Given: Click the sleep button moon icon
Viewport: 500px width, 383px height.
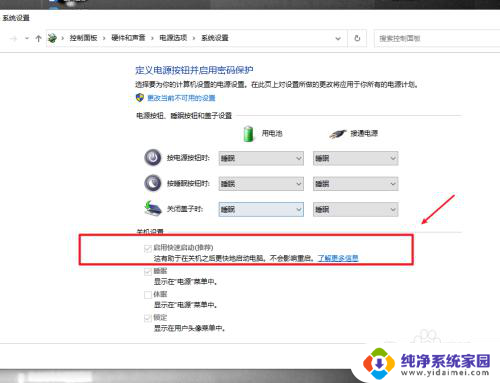Looking at the screenshot, I should click(x=153, y=183).
